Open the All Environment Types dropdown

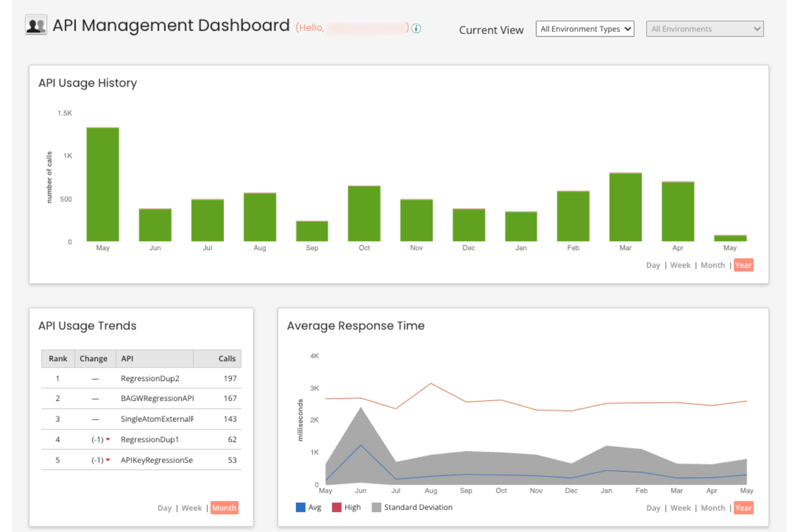click(584, 29)
